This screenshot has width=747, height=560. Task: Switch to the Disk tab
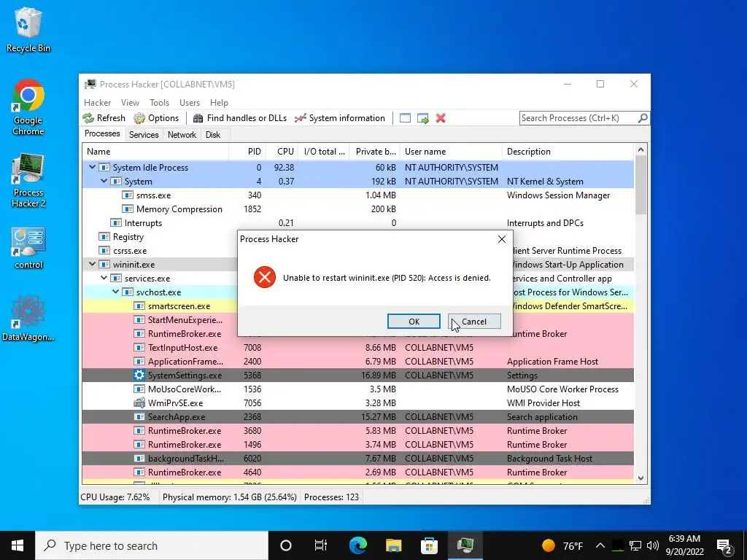(213, 135)
